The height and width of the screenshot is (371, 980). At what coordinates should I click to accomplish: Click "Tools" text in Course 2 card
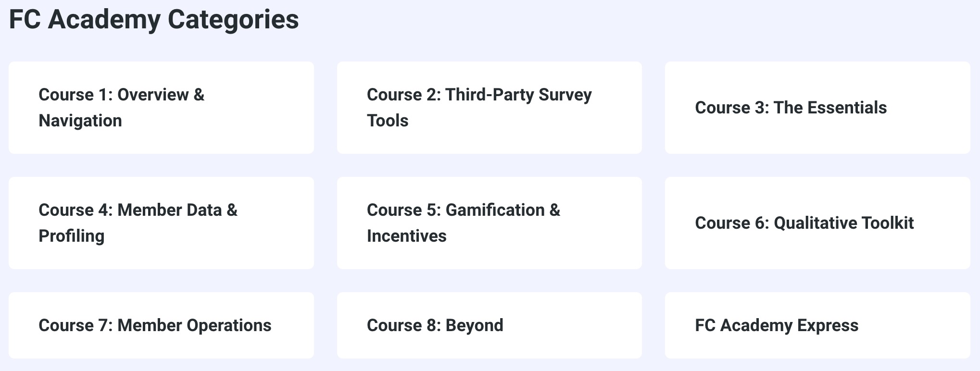click(x=388, y=121)
